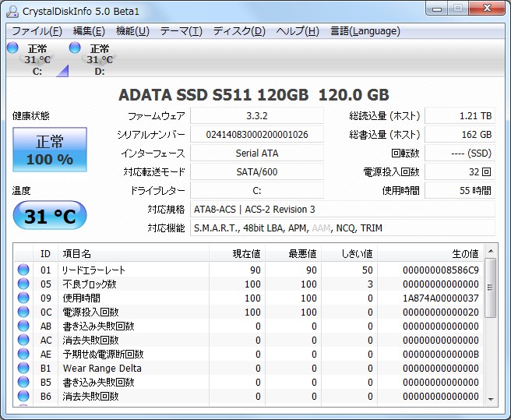Viewport: 511px width, 420px height.
Task: Click the ID column header
Action: pyautogui.click(x=46, y=253)
